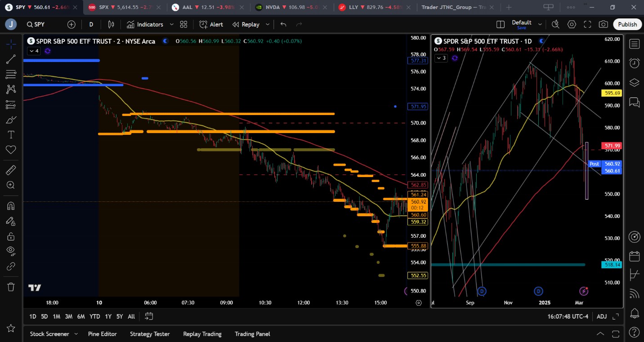
Task: Collapse the 1D chart legend showing 3
Action: (x=441, y=58)
